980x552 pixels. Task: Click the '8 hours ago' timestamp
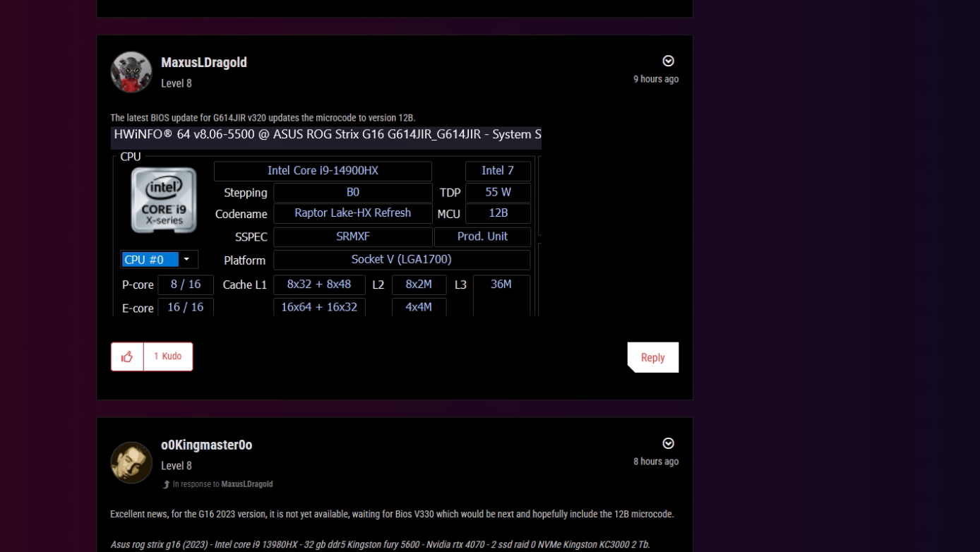(656, 462)
